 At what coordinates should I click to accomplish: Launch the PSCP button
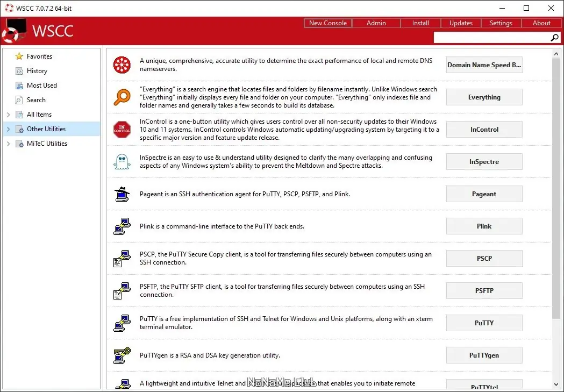[484, 259]
